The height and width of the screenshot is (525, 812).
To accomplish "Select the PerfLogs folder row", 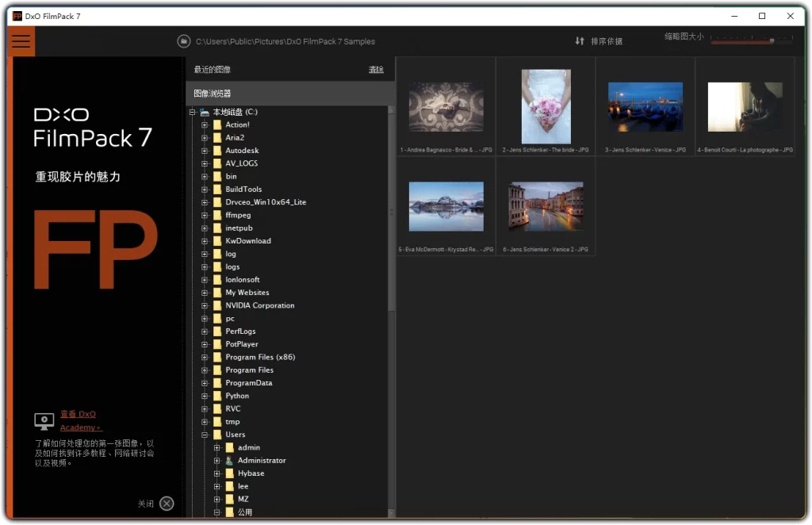I will pos(240,331).
